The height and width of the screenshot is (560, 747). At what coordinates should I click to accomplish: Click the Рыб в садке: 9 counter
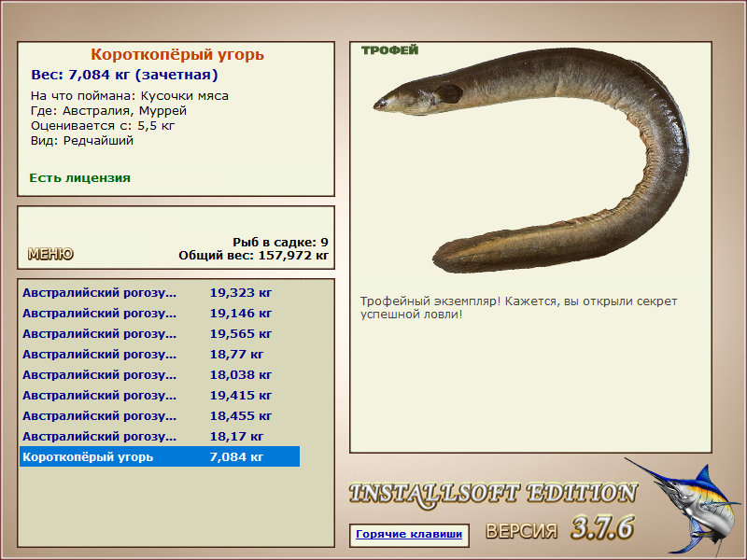pyautogui.click(x=281, y=242)
